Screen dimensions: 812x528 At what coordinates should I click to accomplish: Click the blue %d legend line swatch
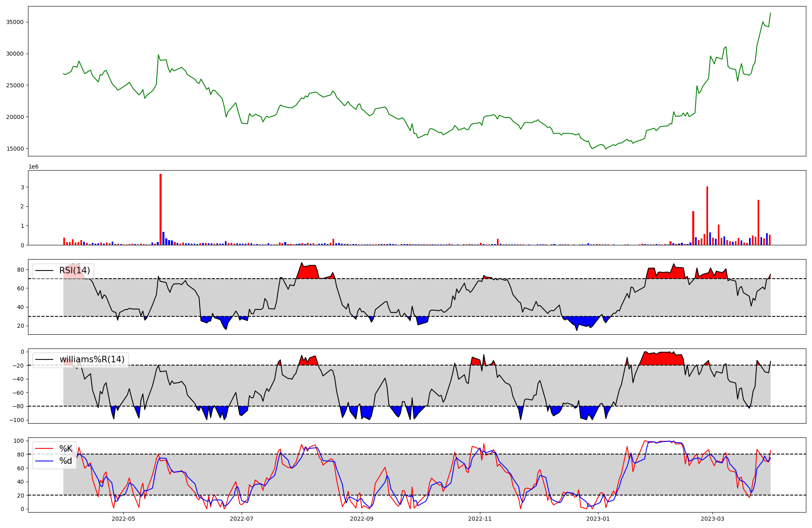(x=45, y=461)
